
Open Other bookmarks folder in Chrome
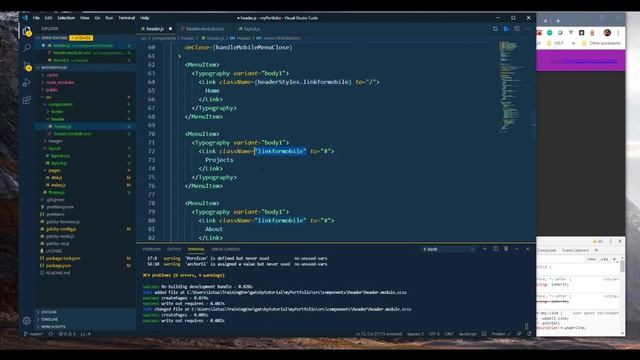601,43
